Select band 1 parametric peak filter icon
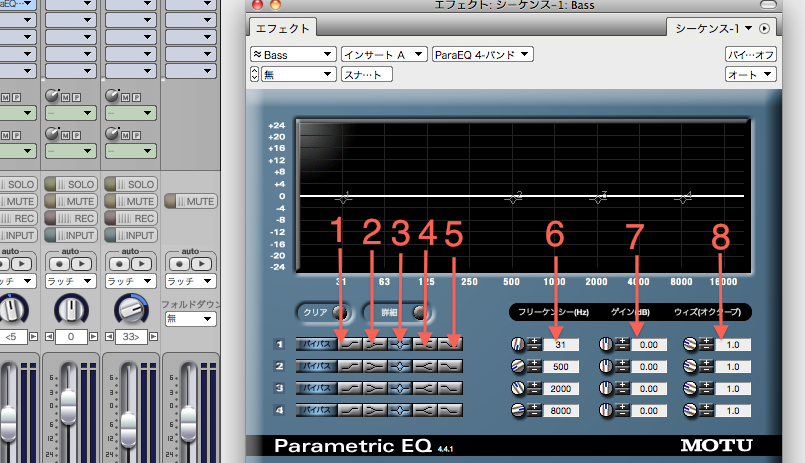This screenshot has width=805, height=463. pos(400,344)
